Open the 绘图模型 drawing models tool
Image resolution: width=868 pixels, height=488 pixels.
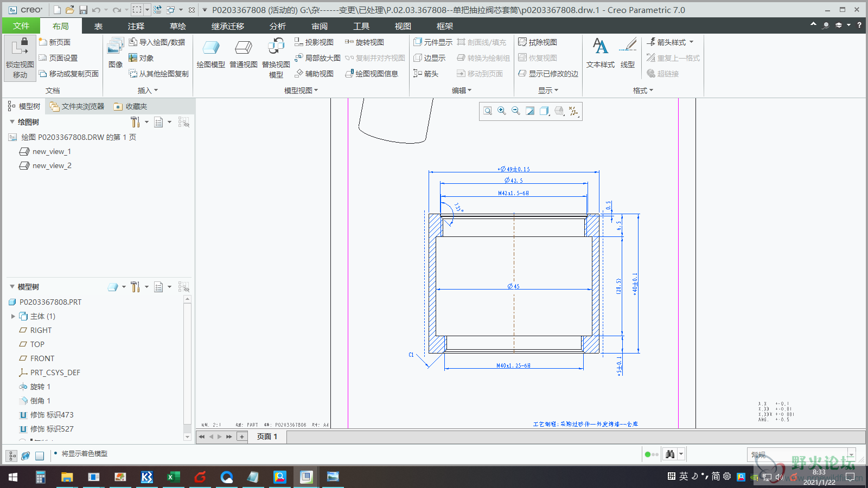tap(210, 53)
